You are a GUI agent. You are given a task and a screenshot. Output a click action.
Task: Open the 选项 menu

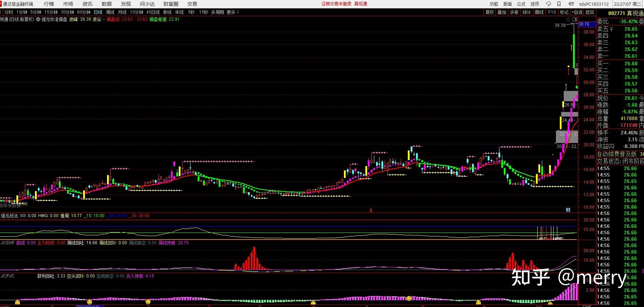(535, 4)
